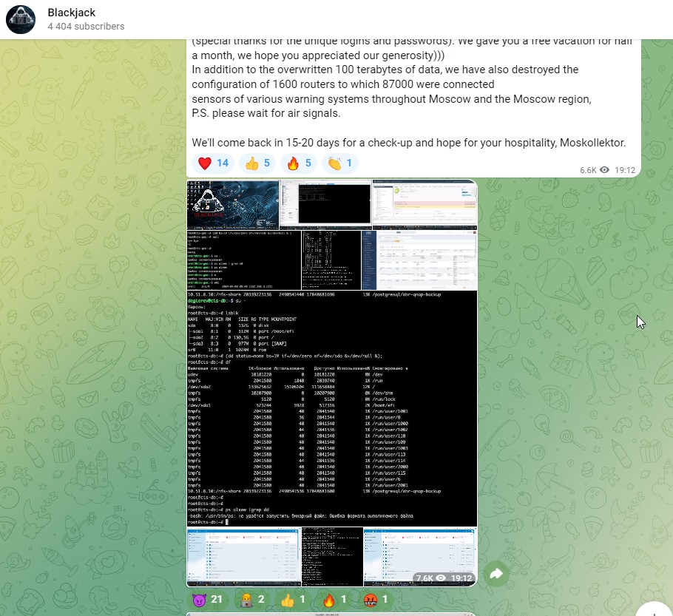
Task: Open the top-right album screenshot thumbnail
Action: (x=425, y=205)
